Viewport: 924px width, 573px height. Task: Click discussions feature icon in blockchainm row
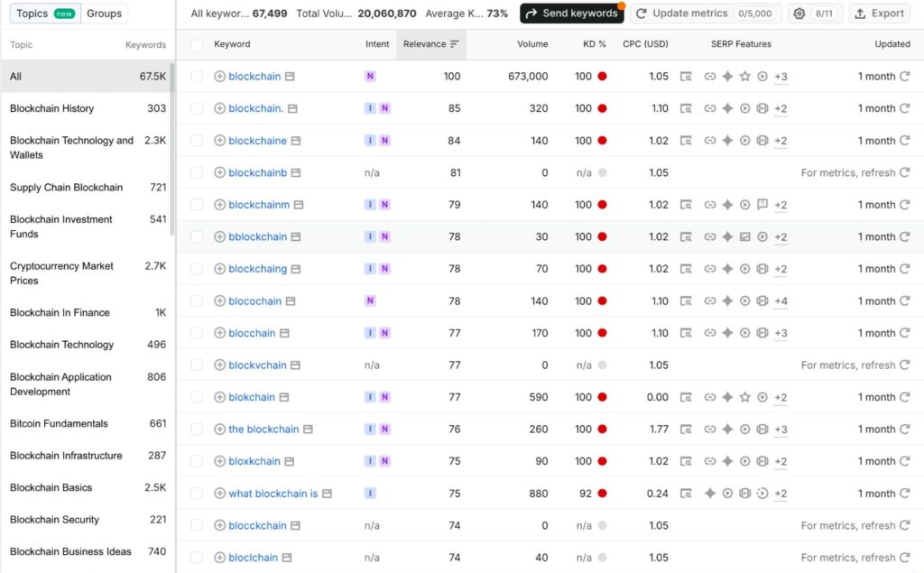tap(762, 205)
